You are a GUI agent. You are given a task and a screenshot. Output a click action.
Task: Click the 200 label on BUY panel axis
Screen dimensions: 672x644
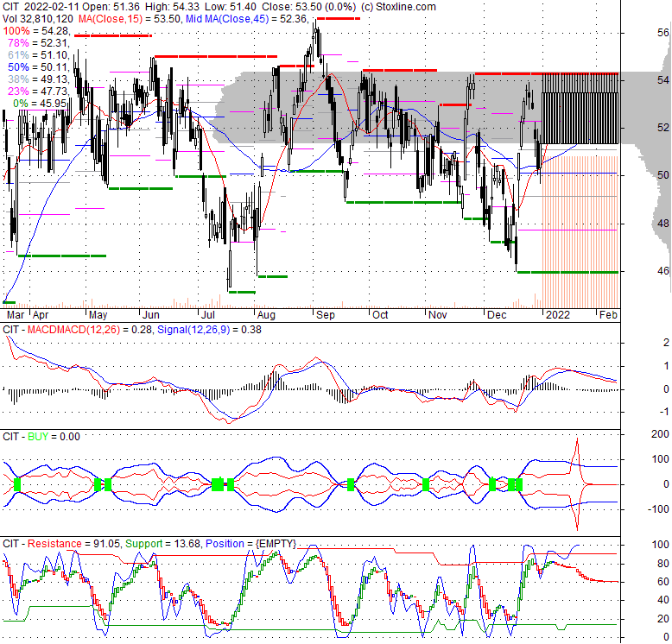point(660,434)
